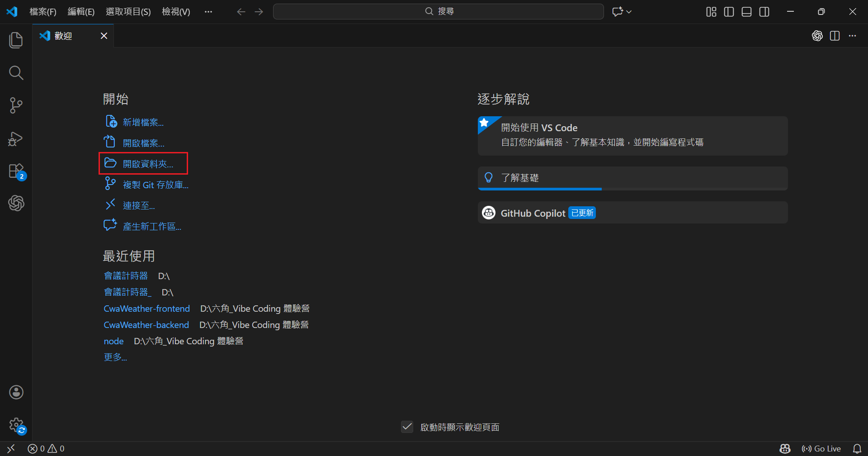
Task: Expand the Copilot chat dropdown arrow
Action: pos(629,12)
